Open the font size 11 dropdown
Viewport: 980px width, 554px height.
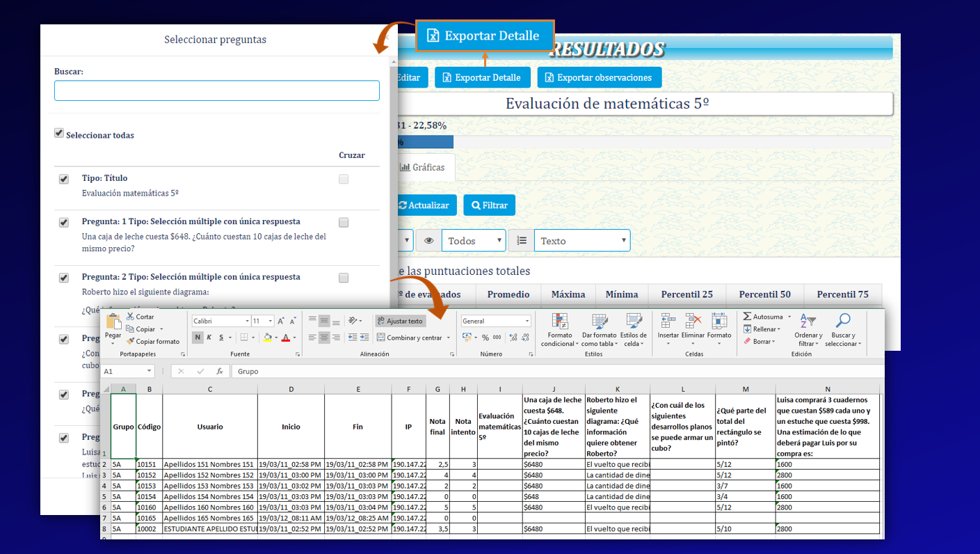coord(271,321)
